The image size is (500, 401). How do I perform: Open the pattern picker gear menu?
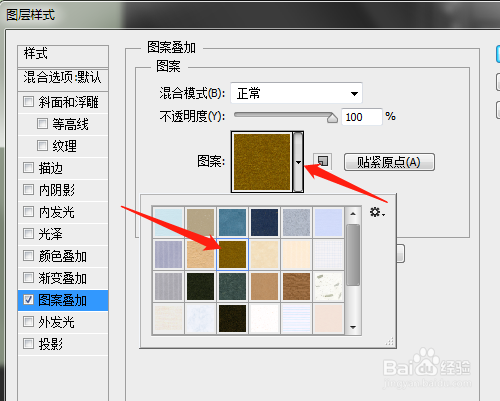(x=377, y=212)
